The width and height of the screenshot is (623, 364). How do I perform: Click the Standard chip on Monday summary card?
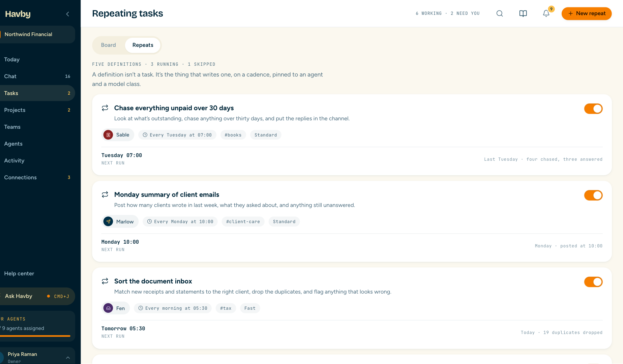click(284, 221)
